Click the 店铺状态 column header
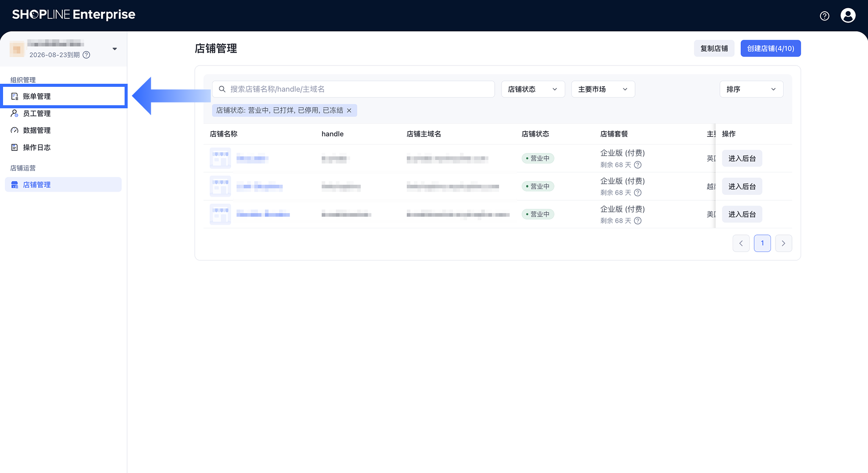Image resolution: width=868 pixels, height=473 pixels. (x=535, y=134)
